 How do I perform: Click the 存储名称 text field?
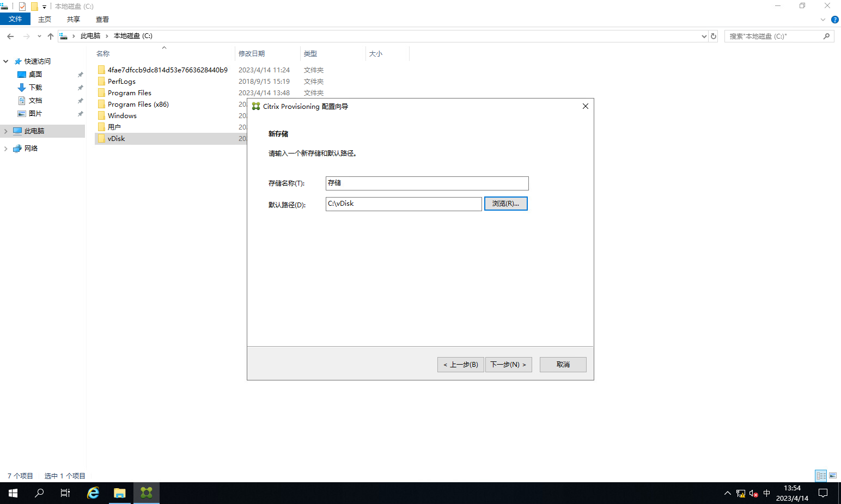coord(426,183)
